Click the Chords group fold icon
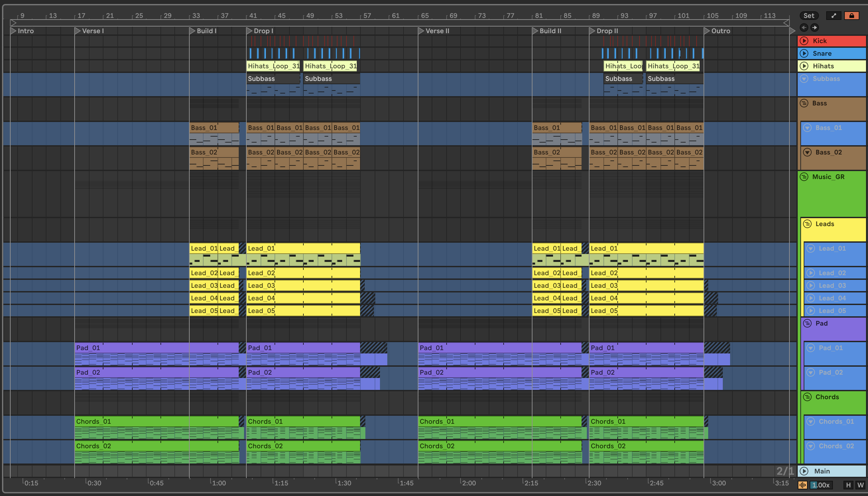868x496 pixels. click(807, 397)
